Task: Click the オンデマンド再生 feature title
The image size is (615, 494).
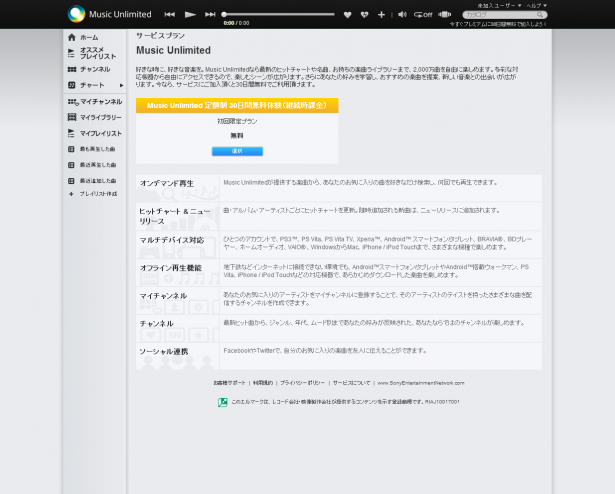Action: (x=167, y=183)
